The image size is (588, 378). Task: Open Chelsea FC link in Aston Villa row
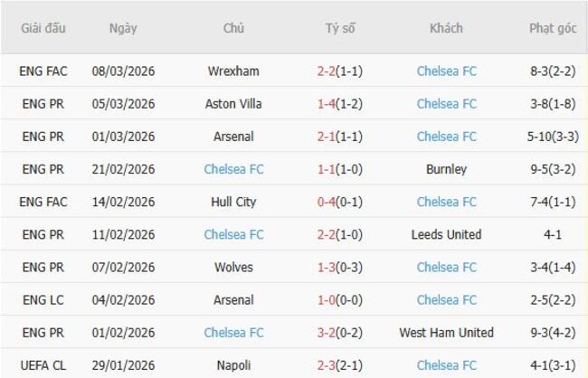[446, 104]
